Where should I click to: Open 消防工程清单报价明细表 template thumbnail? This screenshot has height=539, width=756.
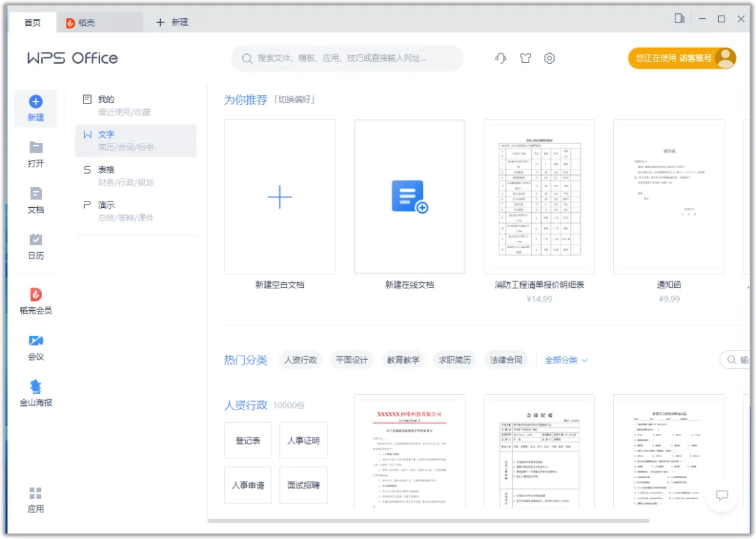pos(539,197)
